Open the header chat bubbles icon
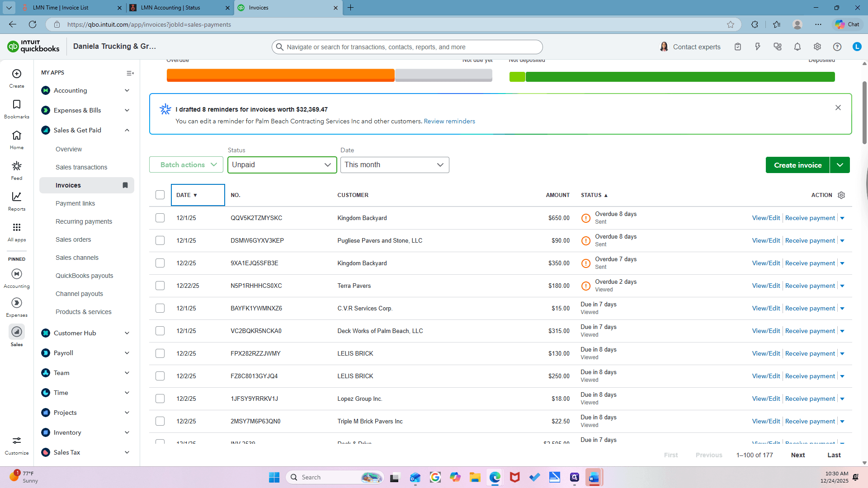This screenshot has width=868, height=488. click(778, 47)
